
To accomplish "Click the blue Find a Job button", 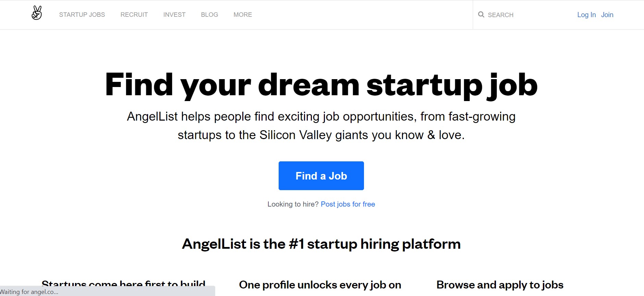I will point(321,176).
